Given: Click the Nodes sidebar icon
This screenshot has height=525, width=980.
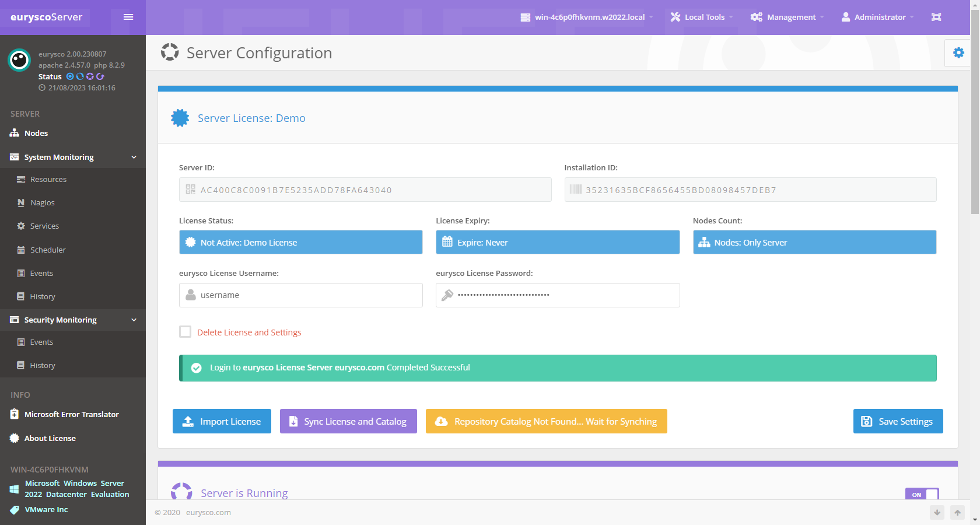Looking at the screenshot, I should (15, 133).
